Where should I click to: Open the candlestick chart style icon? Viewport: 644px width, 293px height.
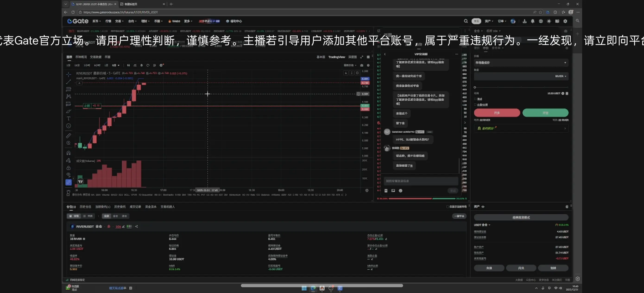(128, 65)
